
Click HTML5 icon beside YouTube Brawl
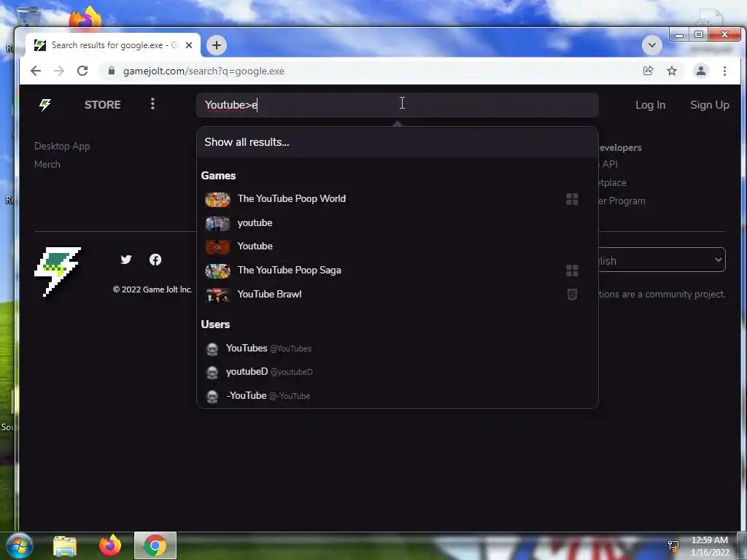tap(572, 295)
